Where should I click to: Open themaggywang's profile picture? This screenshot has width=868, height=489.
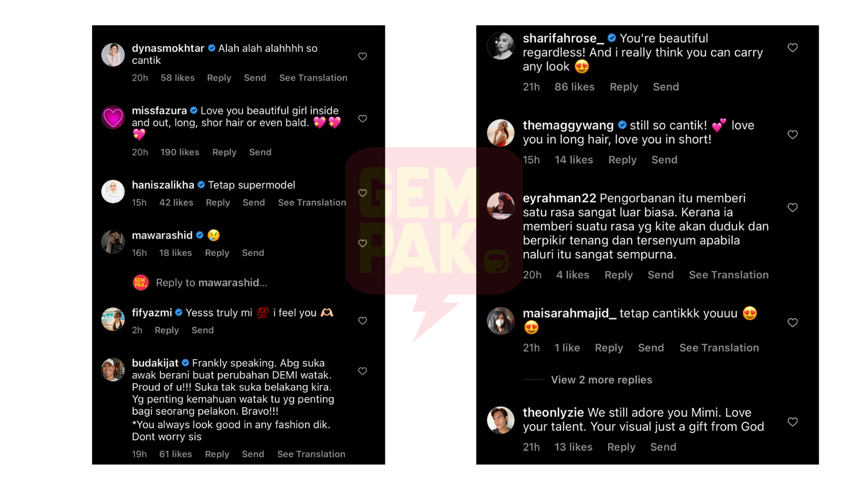[x=500, y=133]
